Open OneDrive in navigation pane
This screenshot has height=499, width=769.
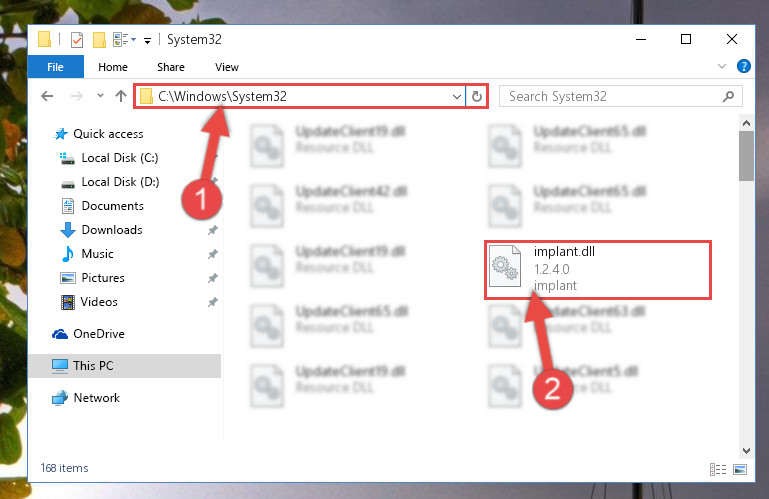pyautogui.click(x=99, y=334)
